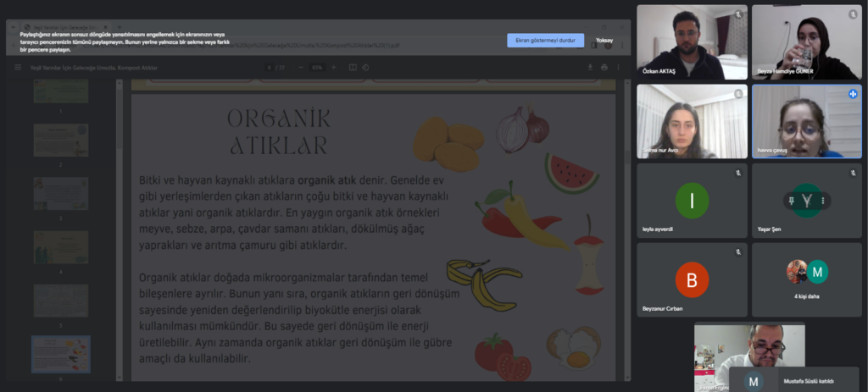Click the PDF page number field
This screenshot has width=868, height=392.
tap(269, 68)
